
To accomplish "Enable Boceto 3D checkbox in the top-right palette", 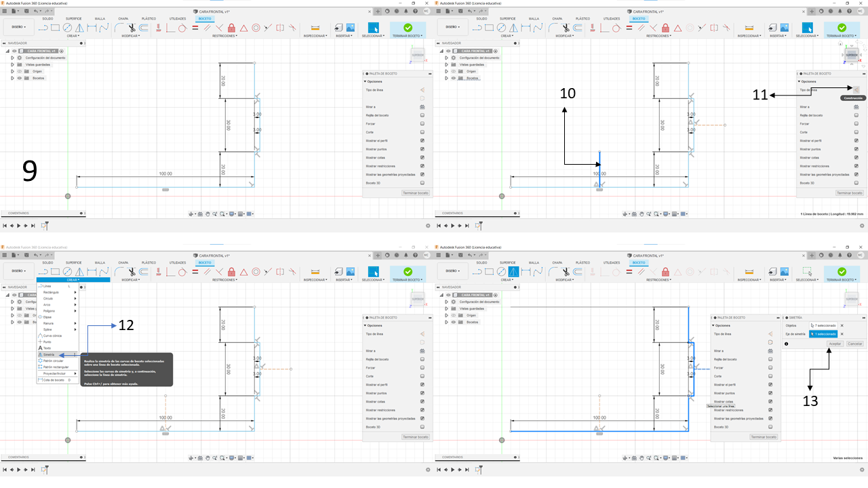I will (x=856, y=183).
